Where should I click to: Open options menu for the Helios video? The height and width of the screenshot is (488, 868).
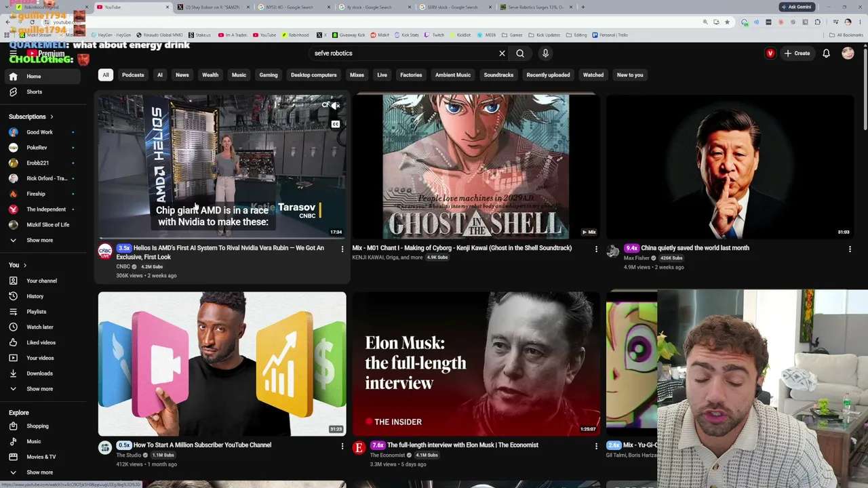342,249
